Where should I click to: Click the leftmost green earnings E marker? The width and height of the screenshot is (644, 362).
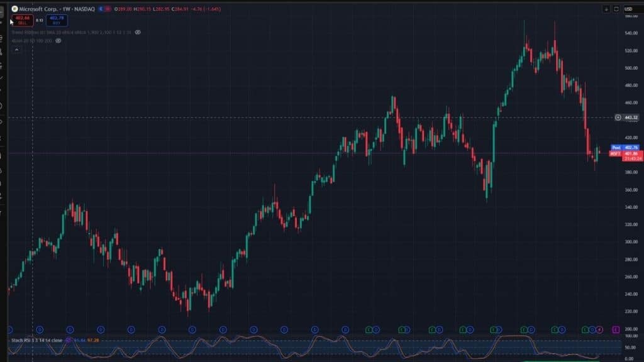pyautogui.click(x=369, y=329)
